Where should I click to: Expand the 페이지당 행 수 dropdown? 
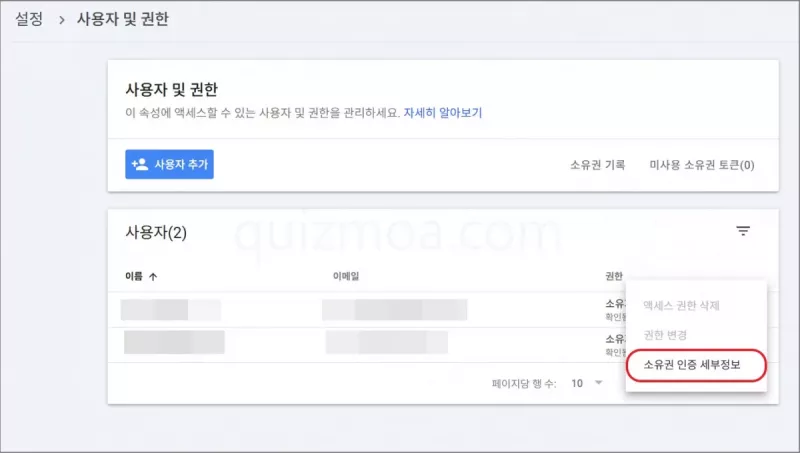click(587, 383)
